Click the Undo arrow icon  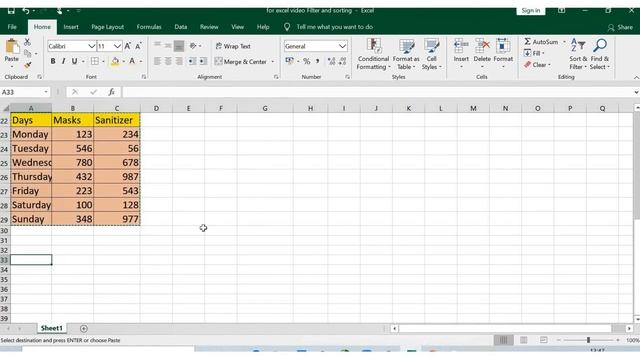26,11
